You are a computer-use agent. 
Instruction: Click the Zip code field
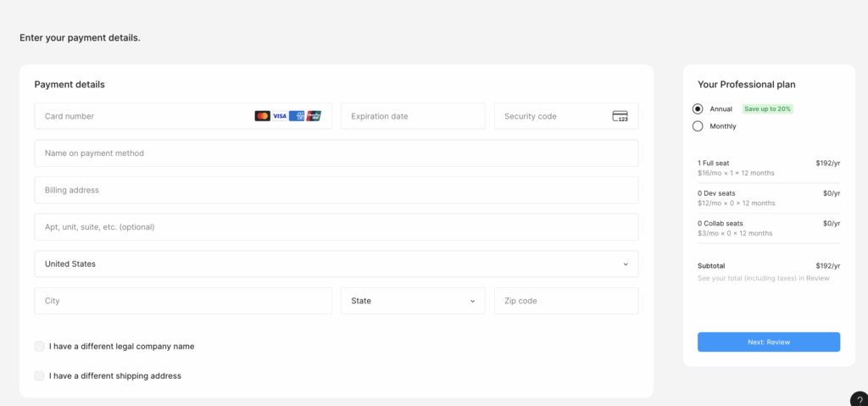565,301
